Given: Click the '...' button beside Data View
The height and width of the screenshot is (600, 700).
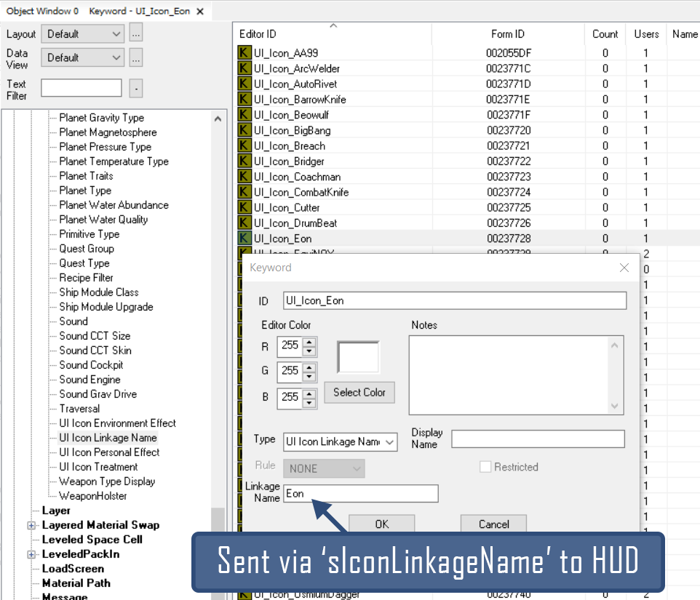Looking at the screenshot, I should tap(135, 57).
